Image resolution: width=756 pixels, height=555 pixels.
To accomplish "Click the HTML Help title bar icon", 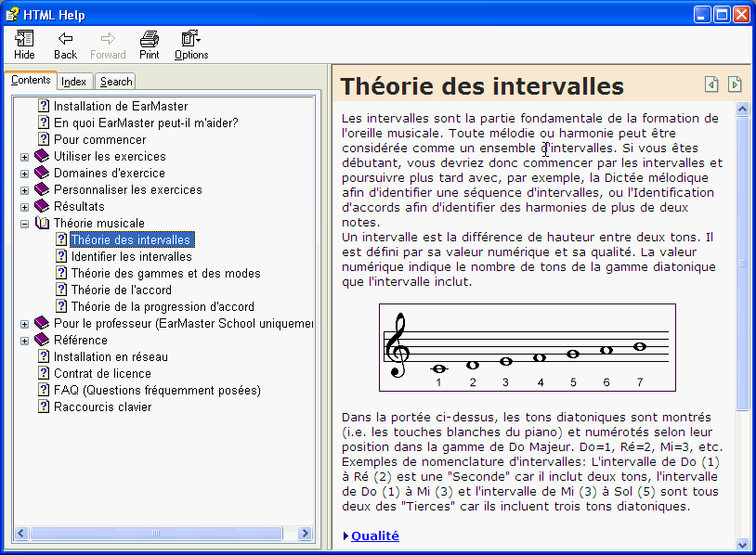I will [12, 15].
